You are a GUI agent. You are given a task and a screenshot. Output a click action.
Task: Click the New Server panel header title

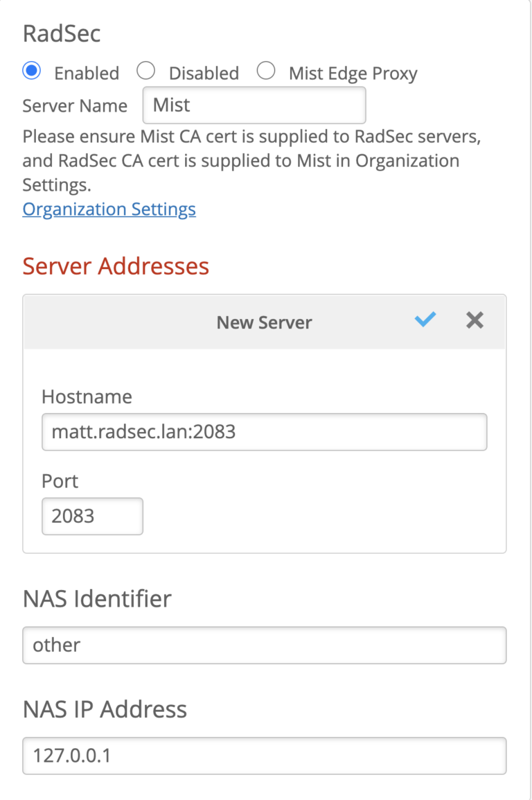[264, 322]
